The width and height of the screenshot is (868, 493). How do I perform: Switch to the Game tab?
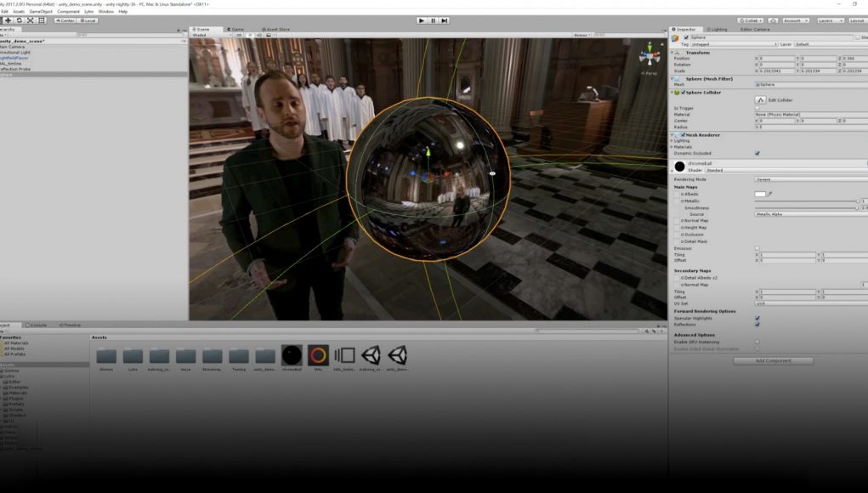point(235,28)
